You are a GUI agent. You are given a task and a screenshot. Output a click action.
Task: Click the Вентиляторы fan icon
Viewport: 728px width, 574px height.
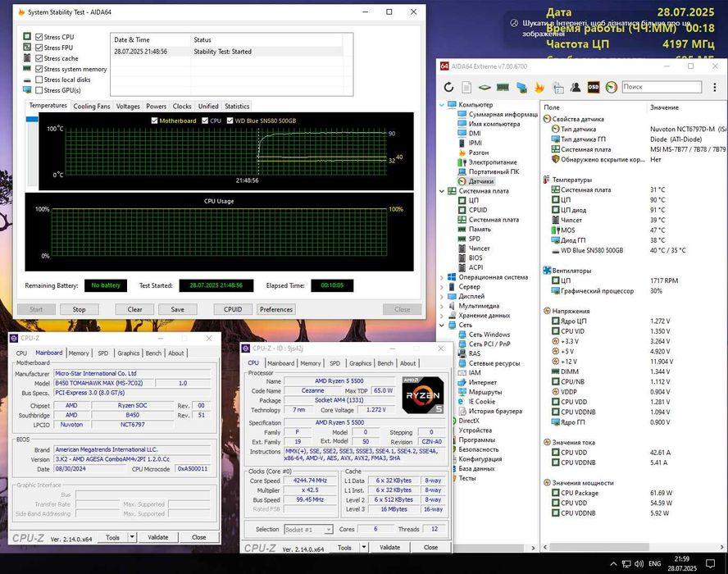pyautogui.click(x=547, y=271)
